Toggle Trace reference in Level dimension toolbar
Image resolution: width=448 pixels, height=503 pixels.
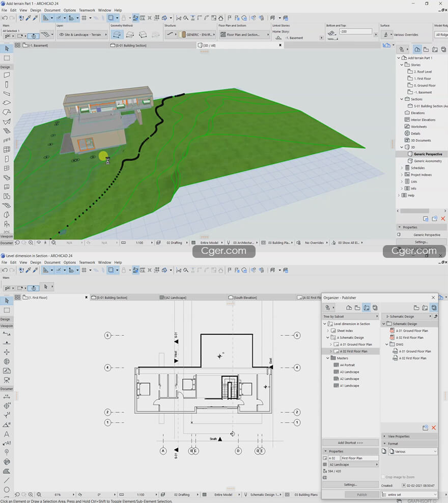point(110,270)
